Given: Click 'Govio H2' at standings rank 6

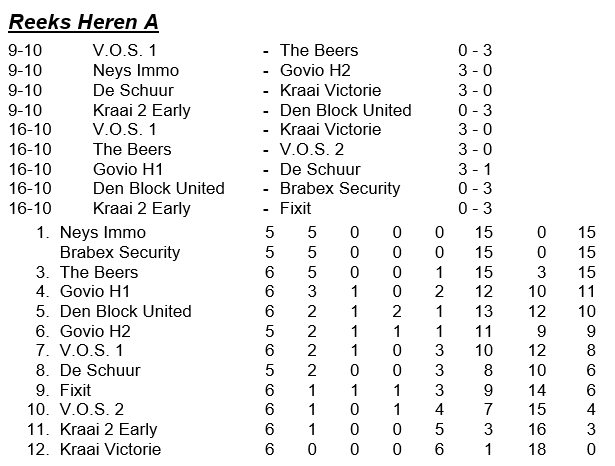Looking at the screenshot, I should point(95,331).
